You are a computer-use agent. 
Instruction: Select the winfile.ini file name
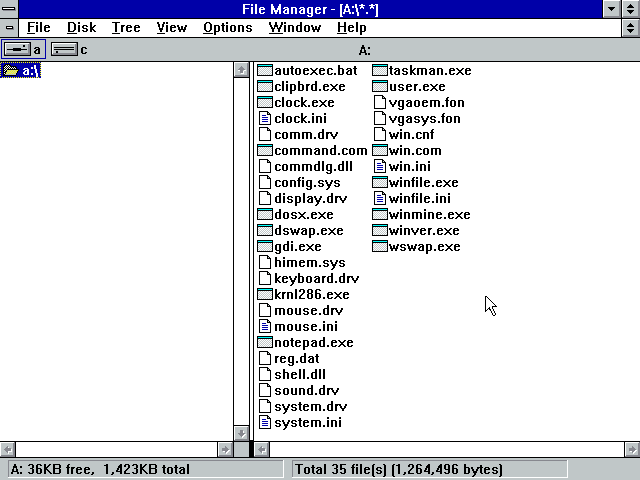(x=420, y=198)
